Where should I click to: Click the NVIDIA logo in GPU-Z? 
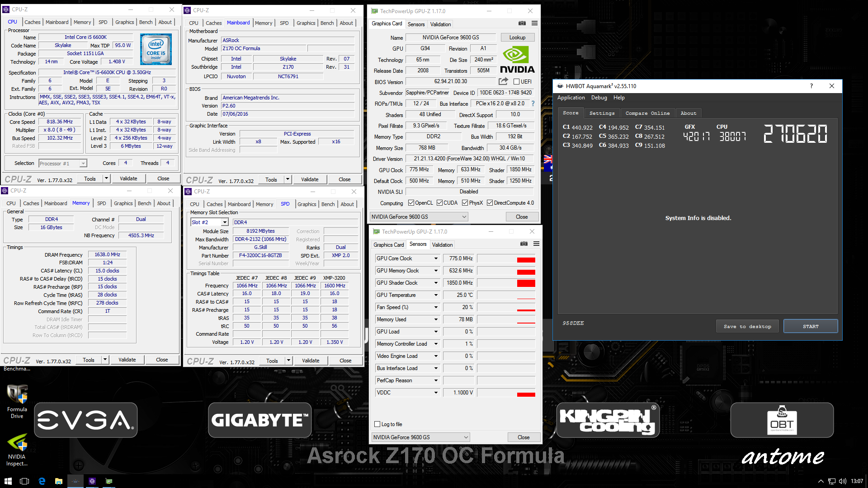coord(517,60)
